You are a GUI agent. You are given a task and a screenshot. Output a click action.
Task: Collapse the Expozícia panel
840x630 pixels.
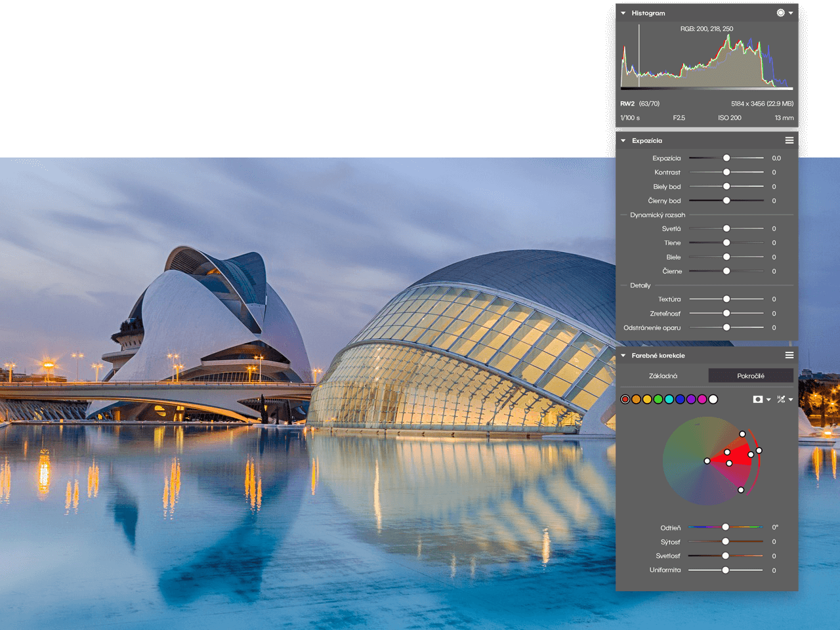pos(623,140)
